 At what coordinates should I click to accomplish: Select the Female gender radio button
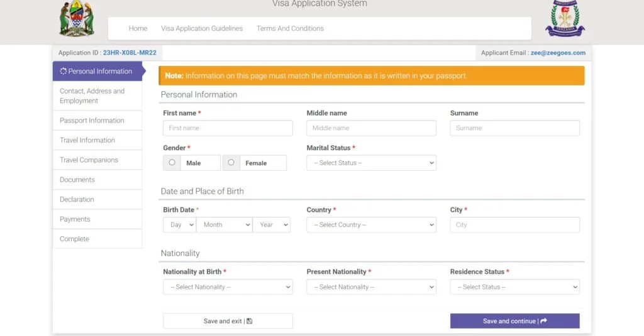coord(231,163)
